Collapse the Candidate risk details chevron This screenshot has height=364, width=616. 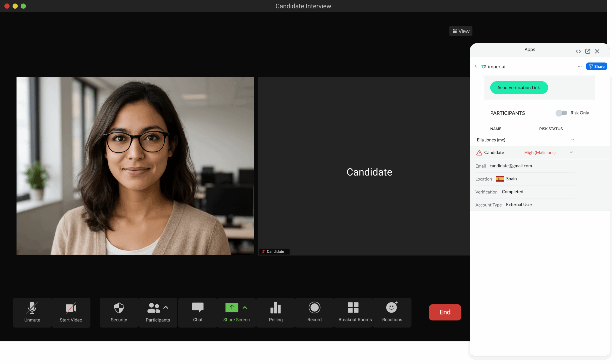pyautogui.click(x=571, y=153)
